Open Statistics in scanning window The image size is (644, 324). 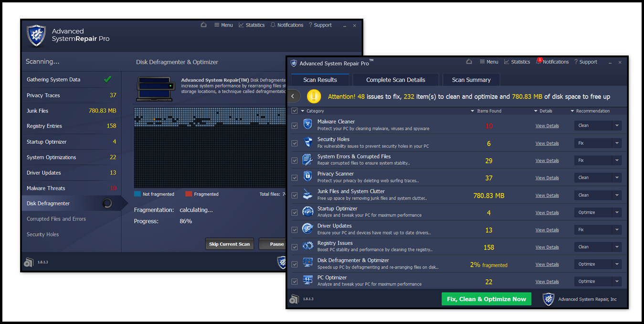[x=252, y=25]
